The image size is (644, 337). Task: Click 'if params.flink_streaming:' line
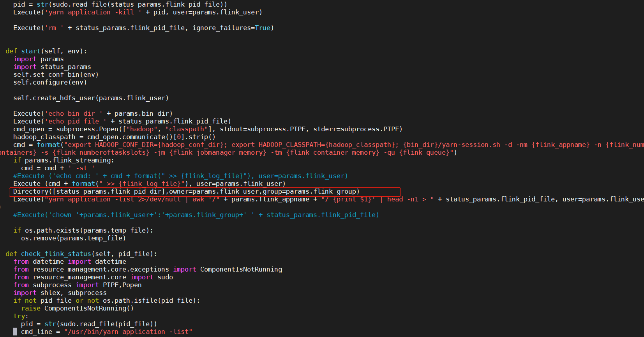pos(64,160)
